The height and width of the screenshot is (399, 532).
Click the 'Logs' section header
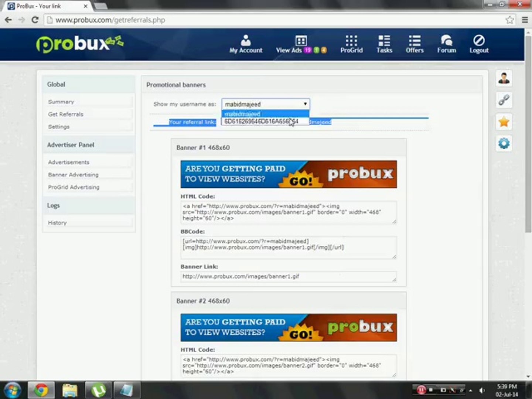coord(53,205)
